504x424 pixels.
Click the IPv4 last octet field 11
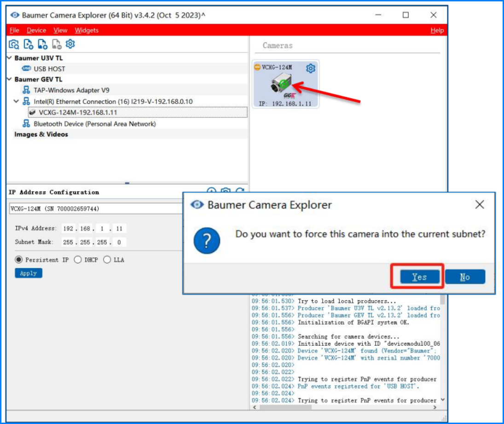(119, 228)
